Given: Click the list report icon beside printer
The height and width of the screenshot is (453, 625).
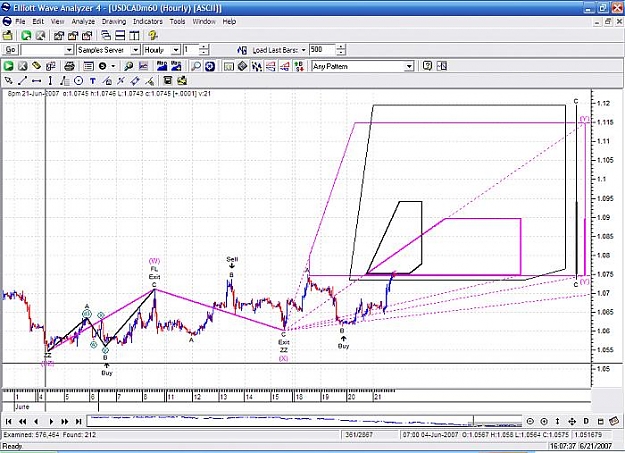Looking at the screenshot, I should [x=88, y=66].
